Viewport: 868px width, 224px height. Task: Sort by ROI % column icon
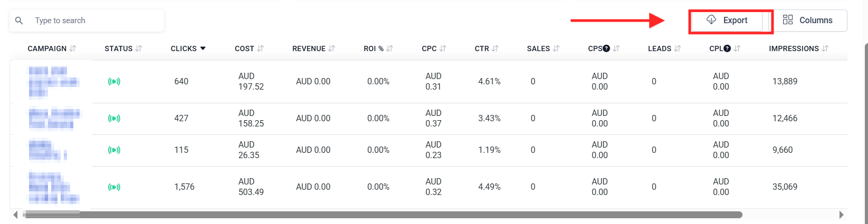click(390, 48)
